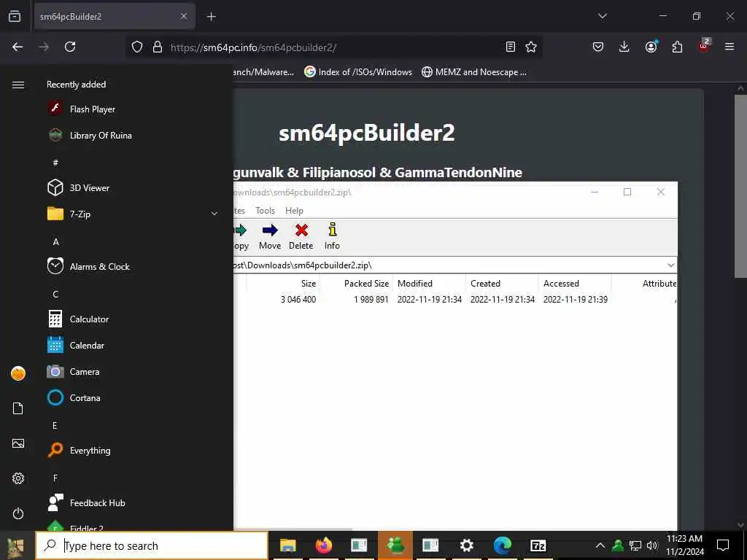Image resolution: width=747 pixels, height=560 pixels.
Task: Reload the Firefox page
Action: (x=70, y=47)
